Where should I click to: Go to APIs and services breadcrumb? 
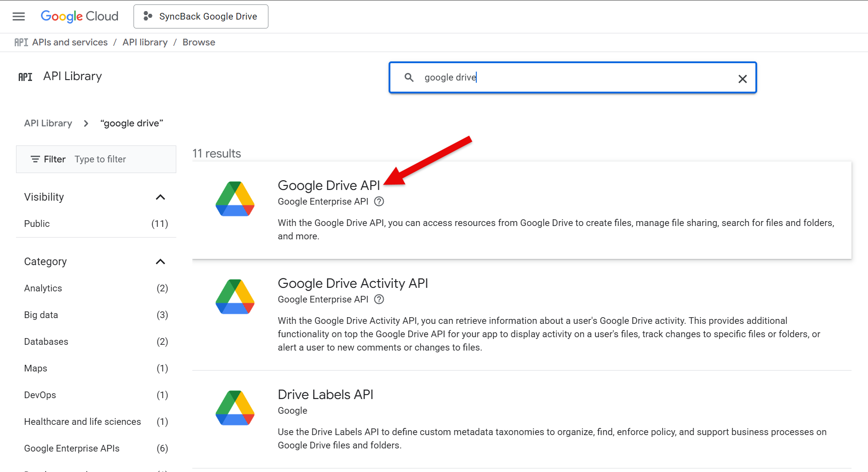(x=70, y=42)
